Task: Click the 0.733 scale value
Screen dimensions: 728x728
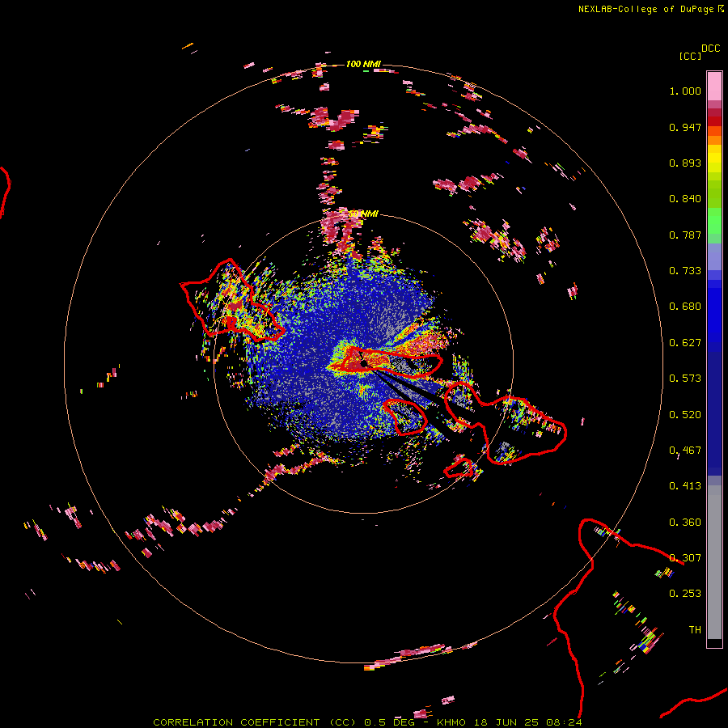Action: (685, 271)
